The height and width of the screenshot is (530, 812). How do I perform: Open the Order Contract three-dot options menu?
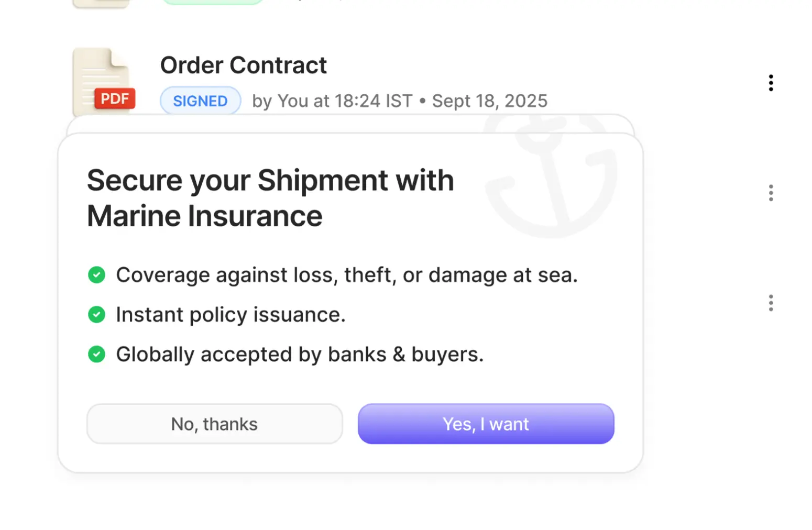[771, 83]
